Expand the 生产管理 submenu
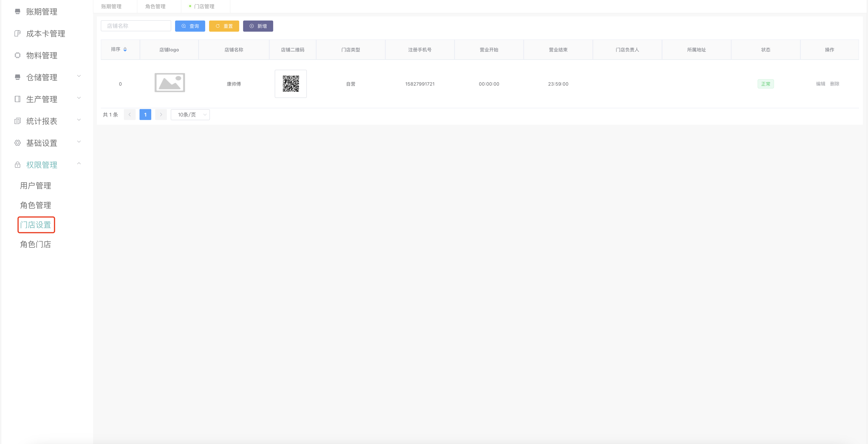 pos(79,98)
